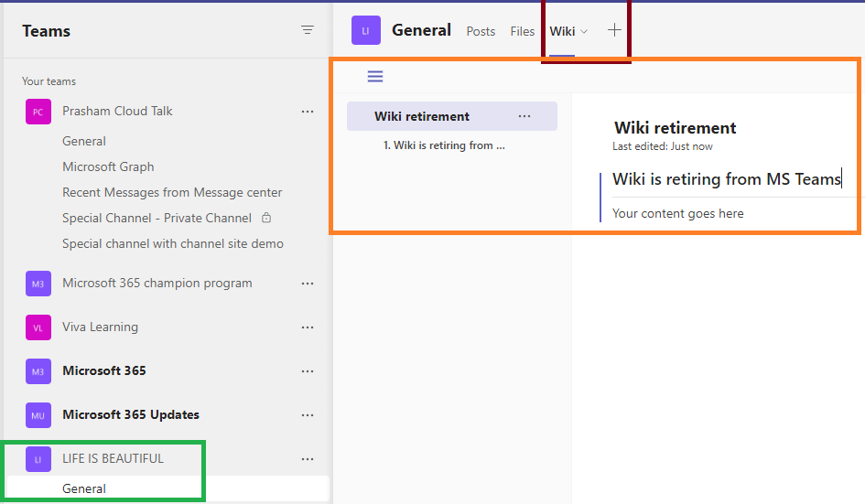The image size is (865, 504).
Task: Select the Viva Learning team
Action: point(100,327)
